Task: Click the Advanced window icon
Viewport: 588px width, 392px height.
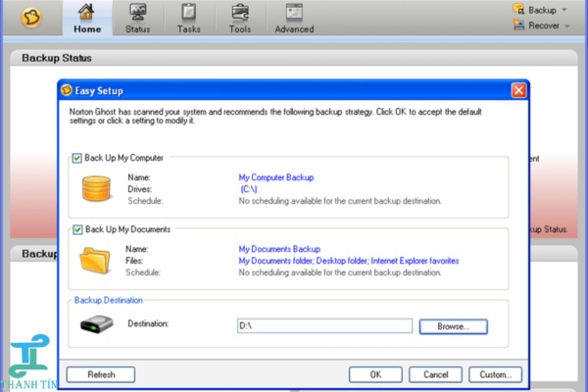Action: (294, 12)
